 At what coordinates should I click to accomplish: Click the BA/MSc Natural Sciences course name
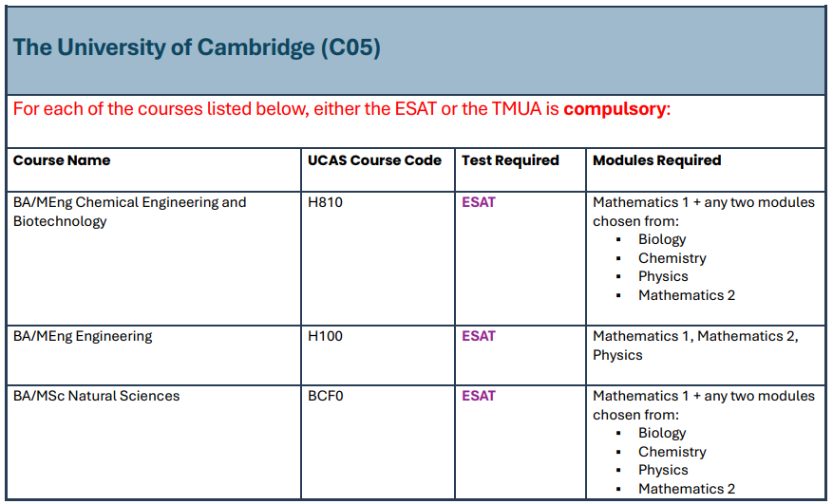96,396
